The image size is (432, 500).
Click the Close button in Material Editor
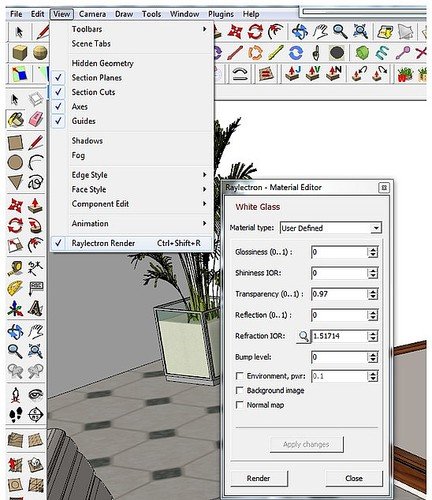click(354, 478)
